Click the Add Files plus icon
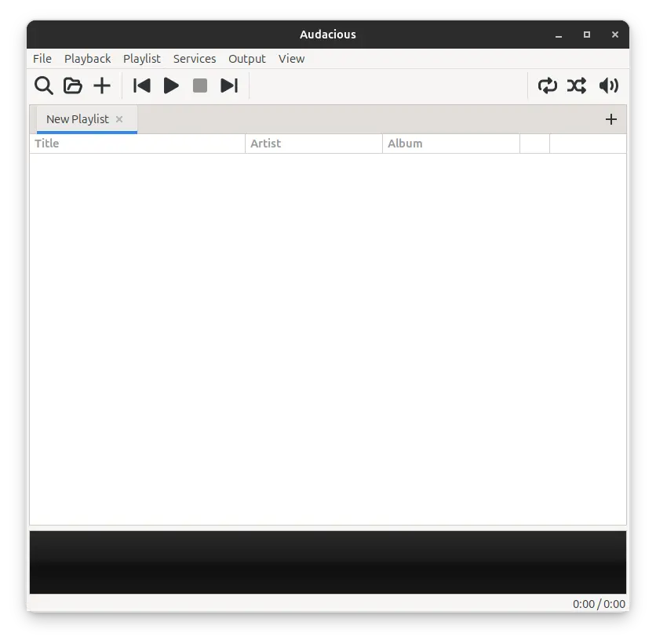Image resolution: width=656 pixels, height=644 pixels. (x=102, y=86)
